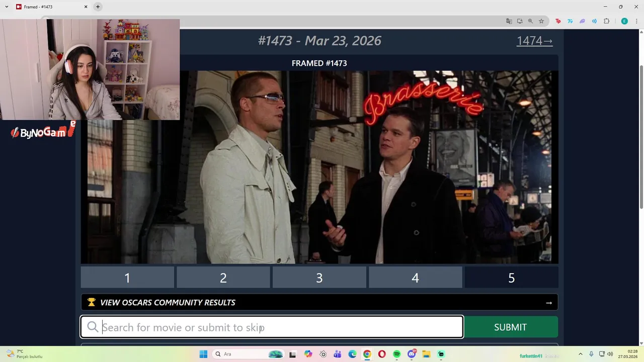Screen dimensions: 644x362
Task: Show frame 1 of the movie
Action: coord(127,278)
